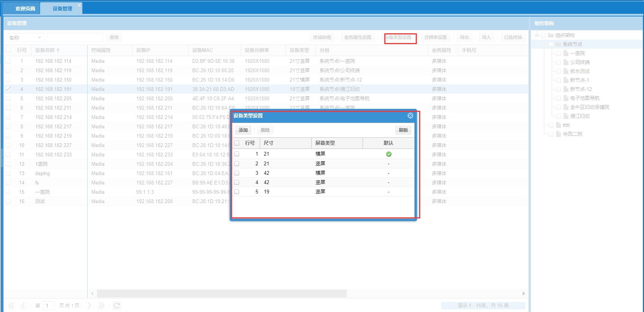Click the 导出 export button
Image resolution: width=644 pixels, height=312 pixels.
point(464,37)
